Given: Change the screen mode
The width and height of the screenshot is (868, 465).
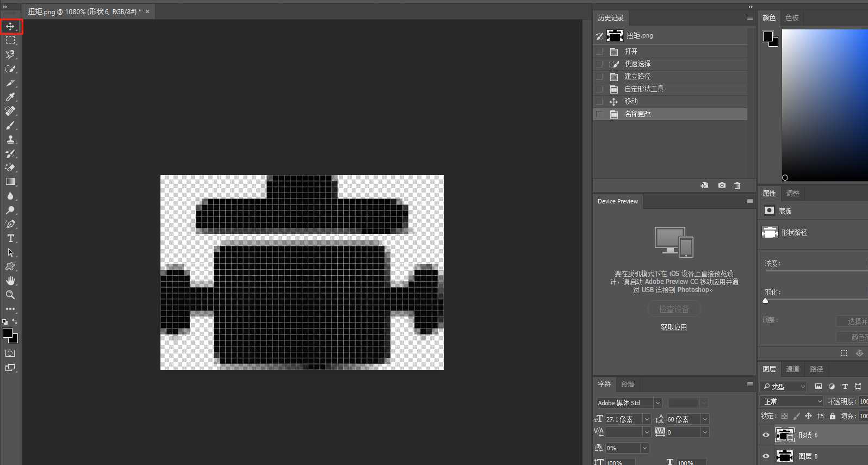Looking at the screenshot, I should pos(10,368).
